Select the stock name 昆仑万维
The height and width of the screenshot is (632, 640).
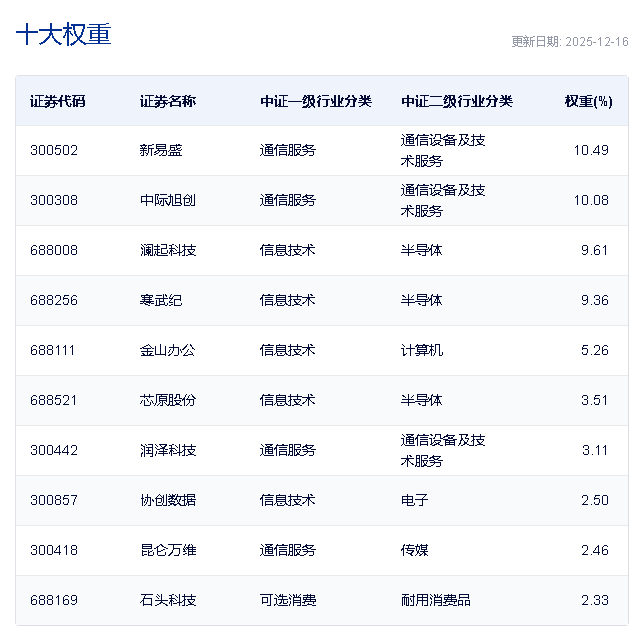(x=168, y=550)
